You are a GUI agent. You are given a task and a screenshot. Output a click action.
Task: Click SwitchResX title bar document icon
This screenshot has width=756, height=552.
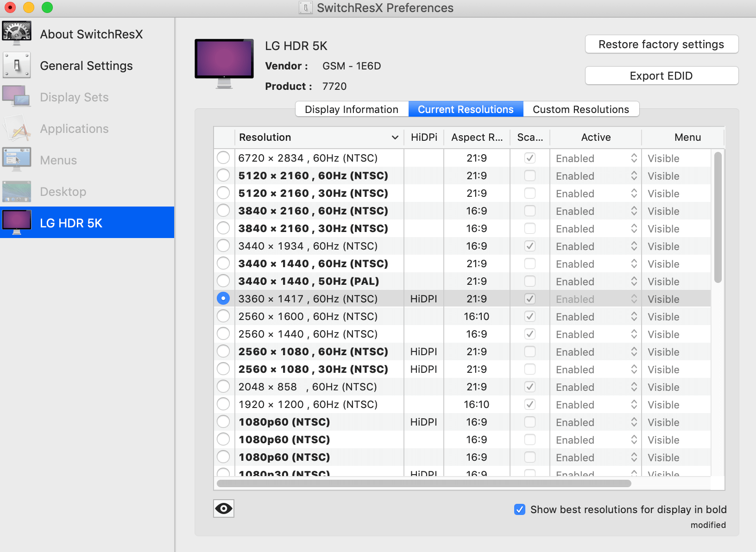pos(306,8)
